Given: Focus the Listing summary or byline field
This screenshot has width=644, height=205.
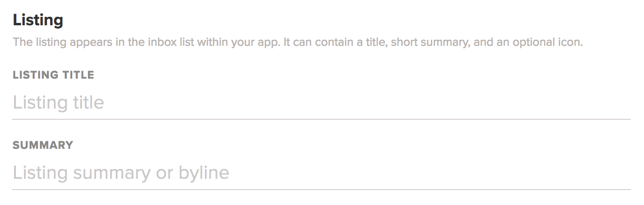Looking at the screenshot, I should 322,173.
